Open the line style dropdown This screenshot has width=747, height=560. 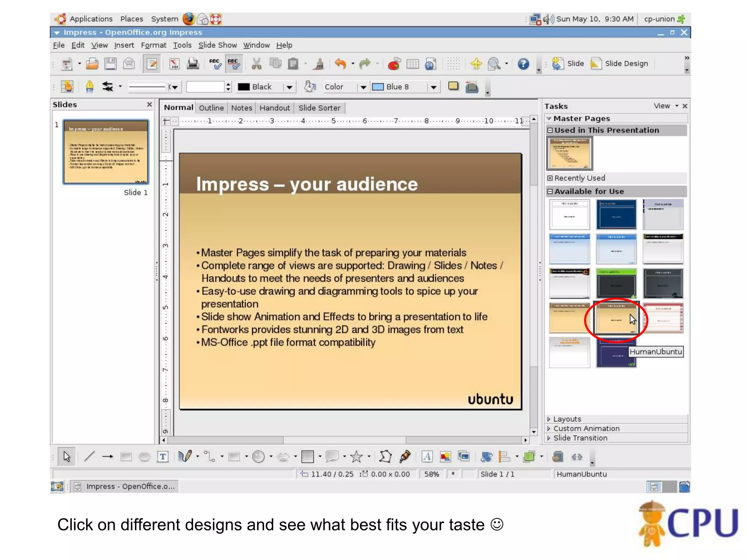pyautogui.click(x=174, y=87)
